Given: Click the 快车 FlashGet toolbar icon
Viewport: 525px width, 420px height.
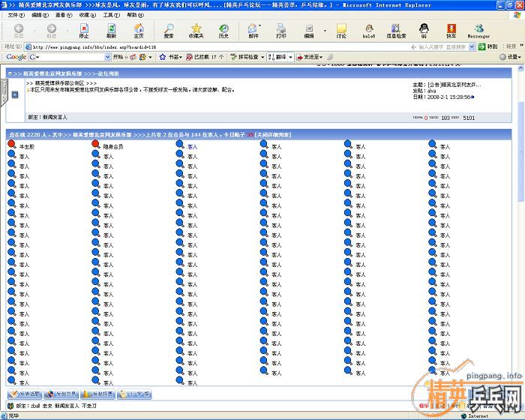Looking at the screenshot, I should [451, 31].
